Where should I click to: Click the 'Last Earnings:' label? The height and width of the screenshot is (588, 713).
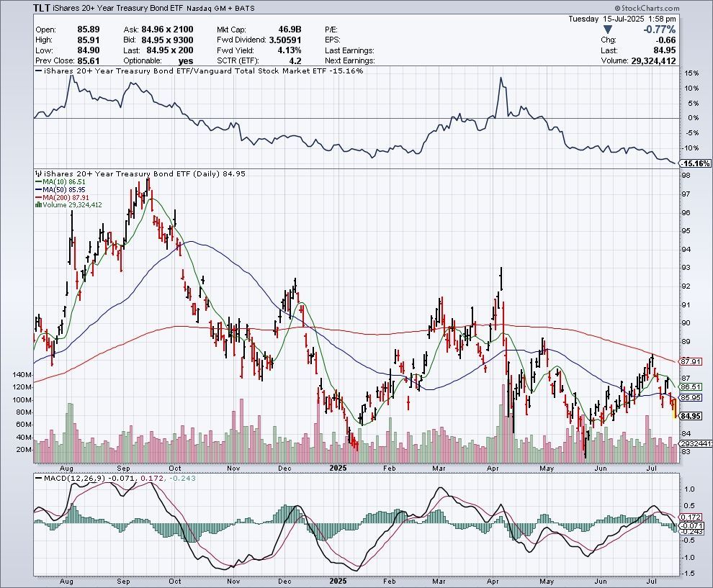[350, 50]
